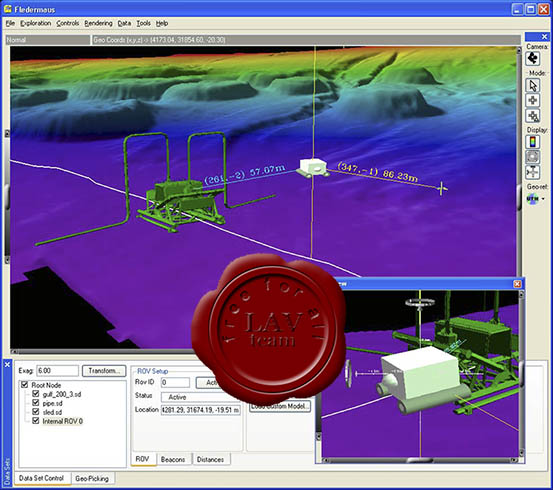Toggle the Internal ROV 0 checkbox
This screenshot has width=553, height=490.
click(x=36, y=421)
